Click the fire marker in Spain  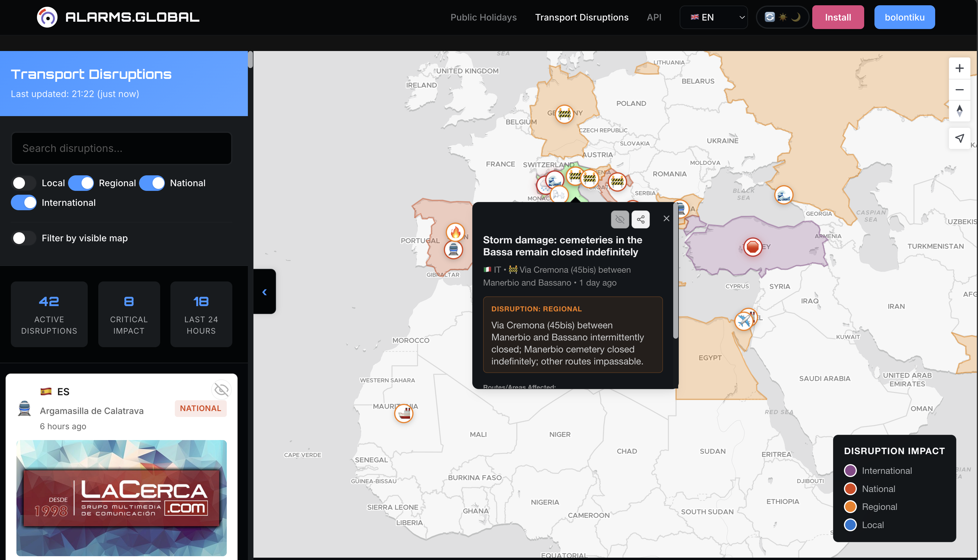tap(455, 232)
